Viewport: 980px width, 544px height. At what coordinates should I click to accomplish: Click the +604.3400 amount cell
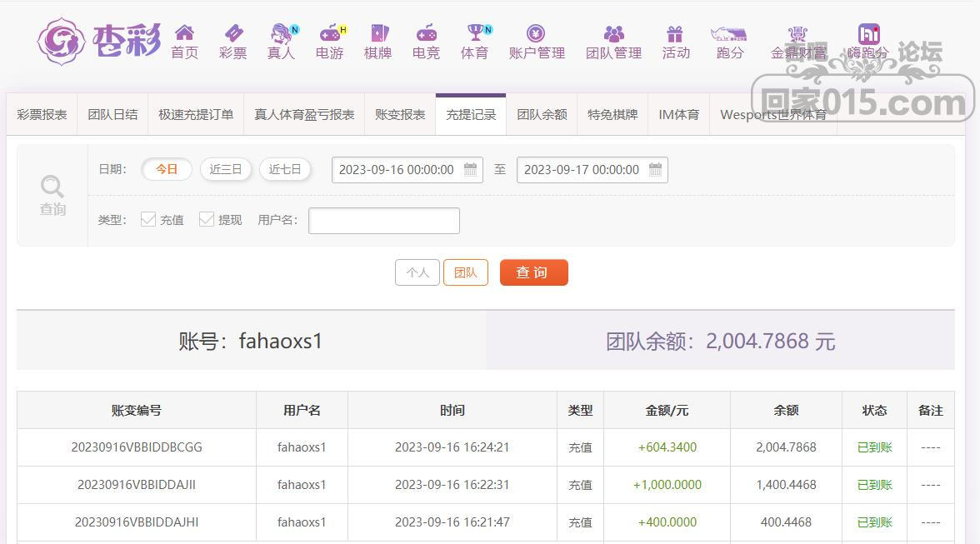(667, 447)
